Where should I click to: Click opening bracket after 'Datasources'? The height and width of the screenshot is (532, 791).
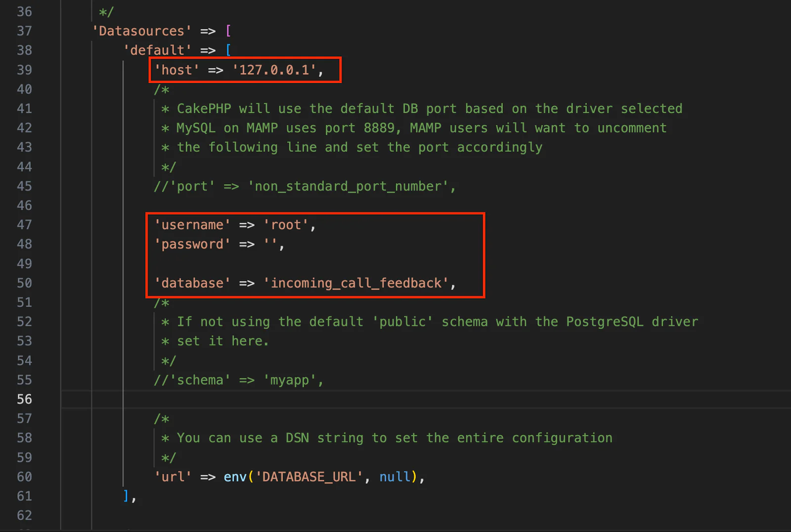point(228,31)
